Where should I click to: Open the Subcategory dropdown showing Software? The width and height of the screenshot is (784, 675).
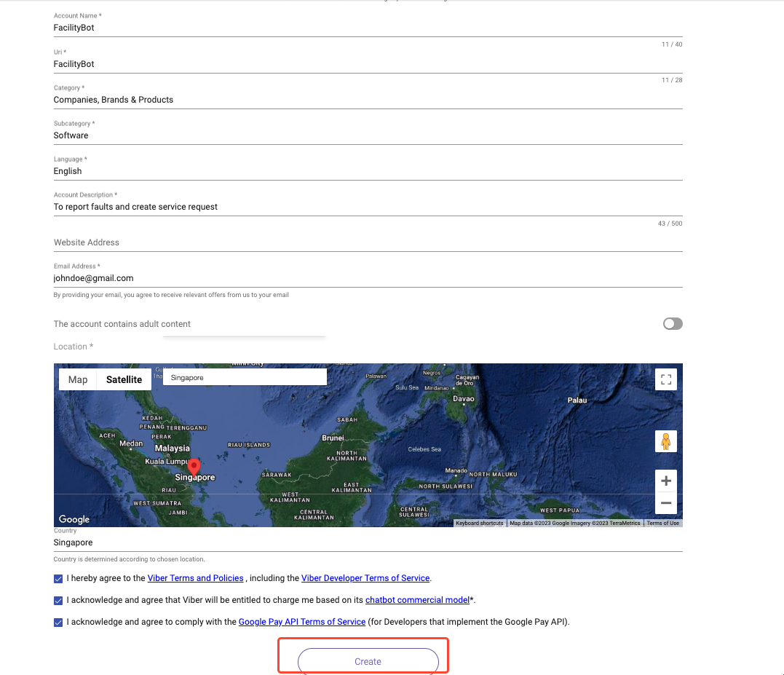click(x=368, y=135)
